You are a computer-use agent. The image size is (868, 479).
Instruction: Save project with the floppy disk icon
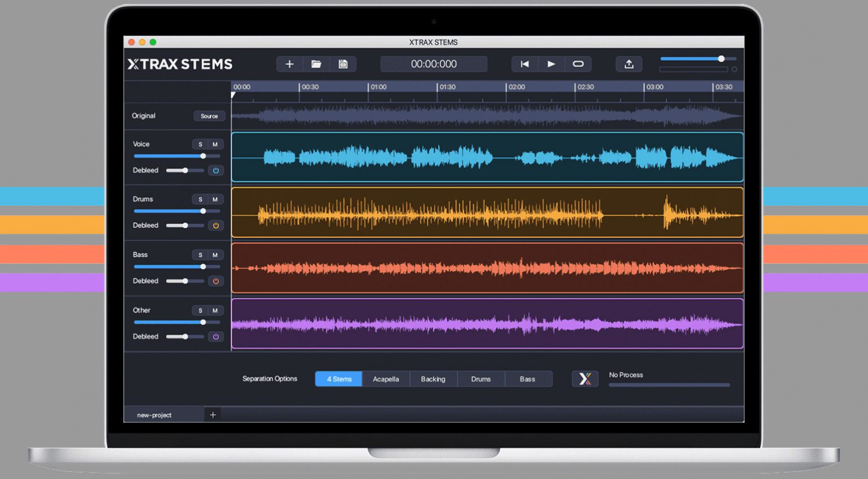tap(343, 64)
